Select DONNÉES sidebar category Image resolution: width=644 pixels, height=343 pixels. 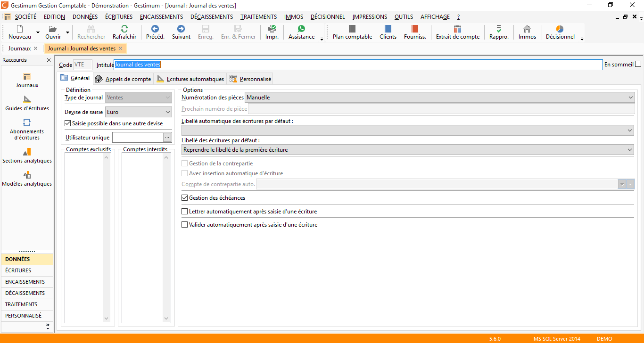[27, 259]
